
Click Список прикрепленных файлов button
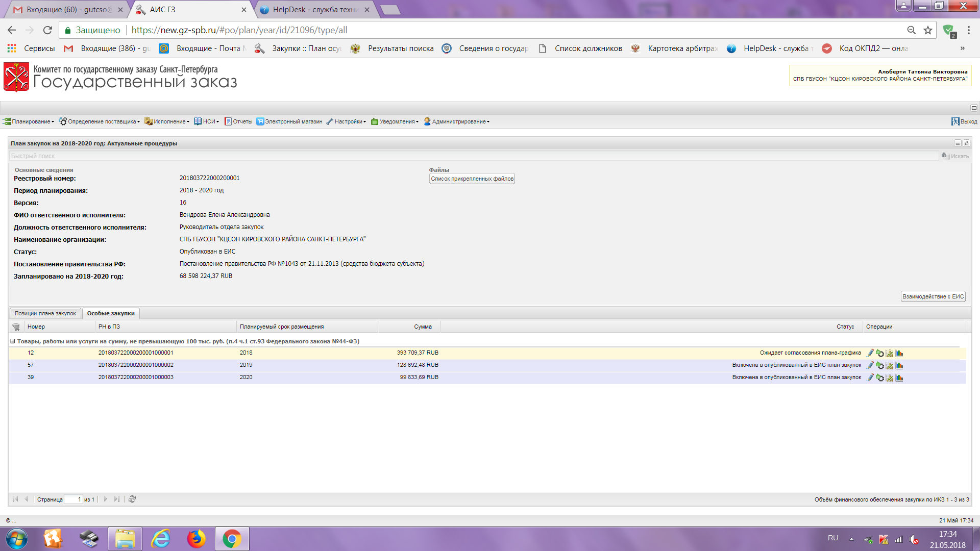point(472,179)
